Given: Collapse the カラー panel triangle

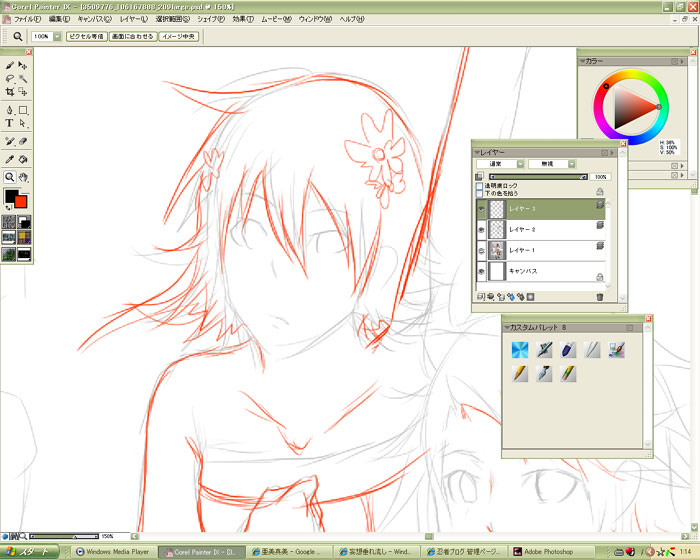Looking at the screenshot, I should pos(582,61).
